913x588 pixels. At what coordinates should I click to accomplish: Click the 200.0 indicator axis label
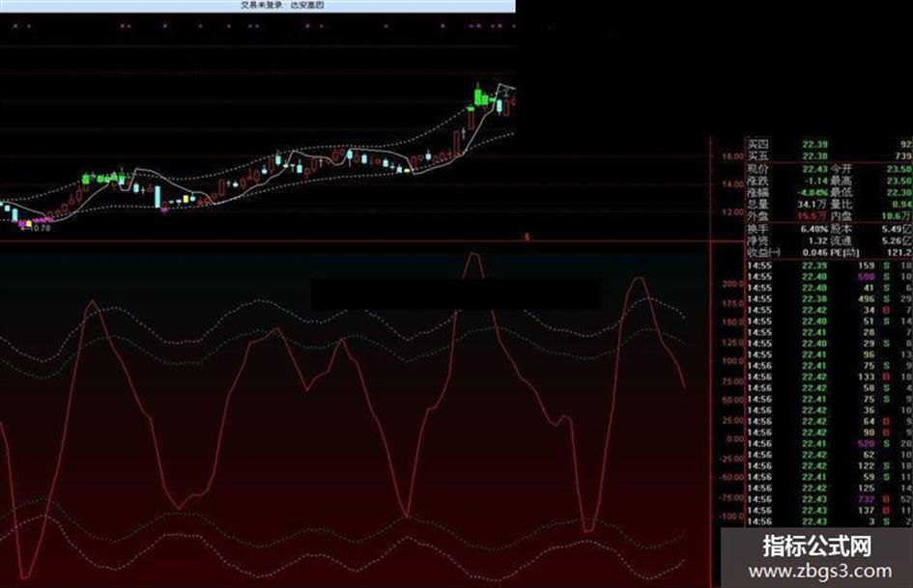coord(733,284)
